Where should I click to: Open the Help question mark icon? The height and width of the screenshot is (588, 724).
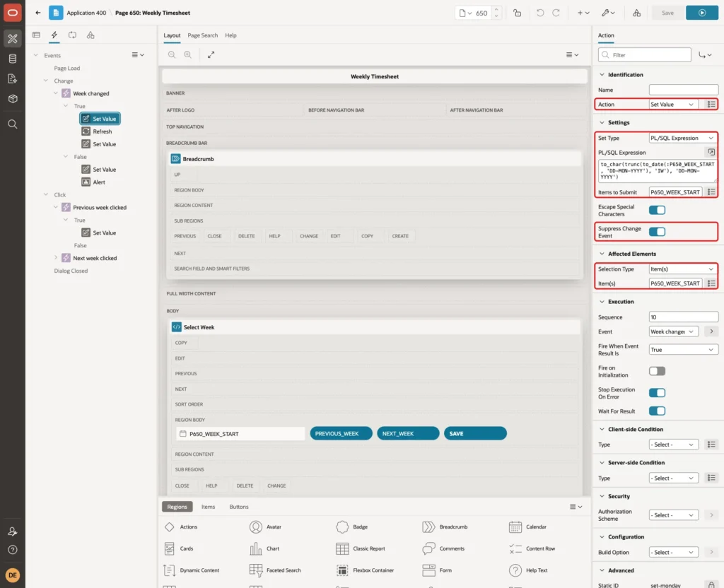[x=13, y=550]
